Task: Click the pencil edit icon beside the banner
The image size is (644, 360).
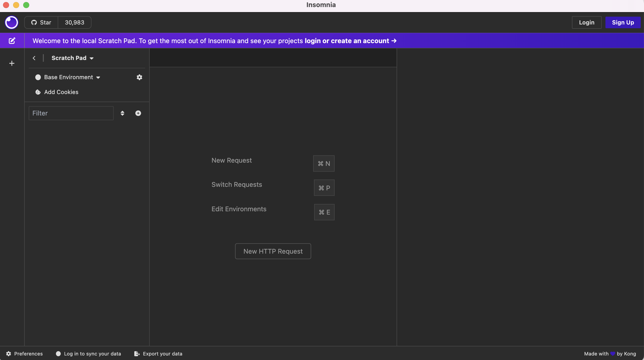Action: pyautogui.click(x=12, y=41)
